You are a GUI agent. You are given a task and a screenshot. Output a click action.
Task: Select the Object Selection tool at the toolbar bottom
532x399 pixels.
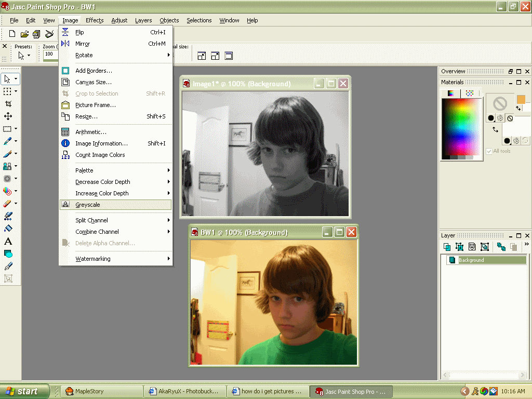point(8,278)
